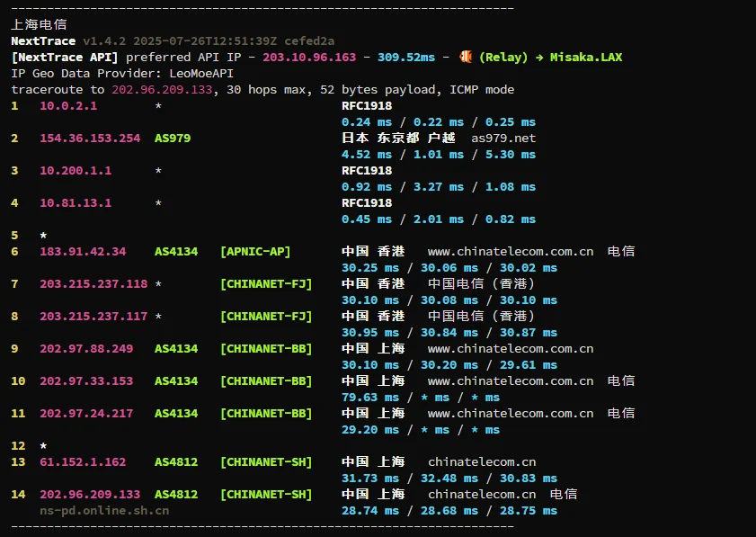Viewport: 756px width, 537px height.
Task: Click hop 11 IP 202.97.24.217
Action: [x=86, y=413]
